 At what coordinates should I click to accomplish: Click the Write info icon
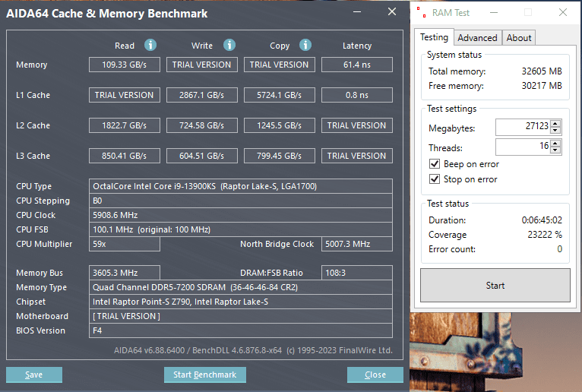pos(229,45)
